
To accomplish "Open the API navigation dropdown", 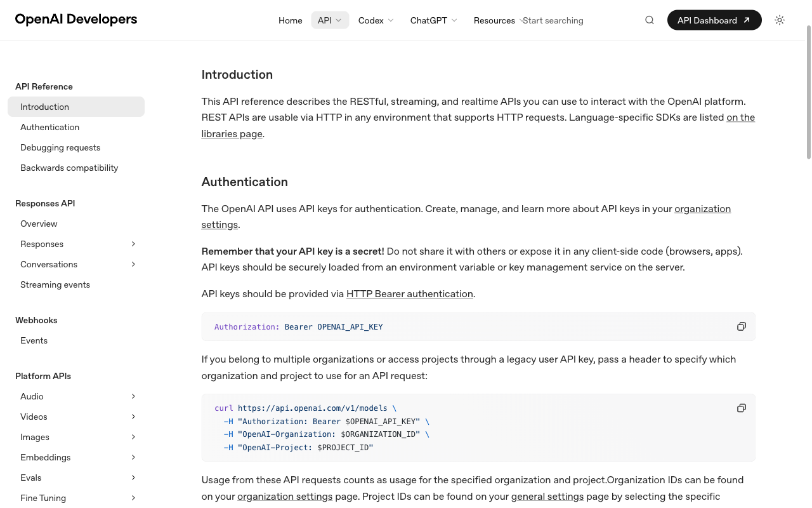I will pyautogui.click(x=329, y=20).
